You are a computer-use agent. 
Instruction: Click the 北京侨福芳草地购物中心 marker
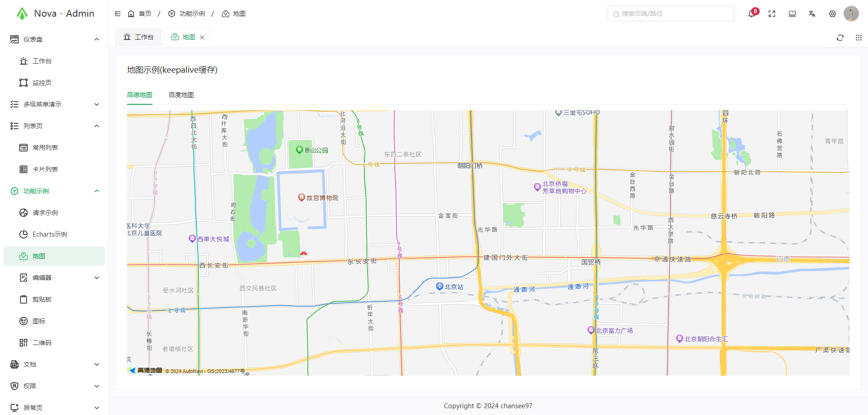pyautogui.click(x=538, y=187)
